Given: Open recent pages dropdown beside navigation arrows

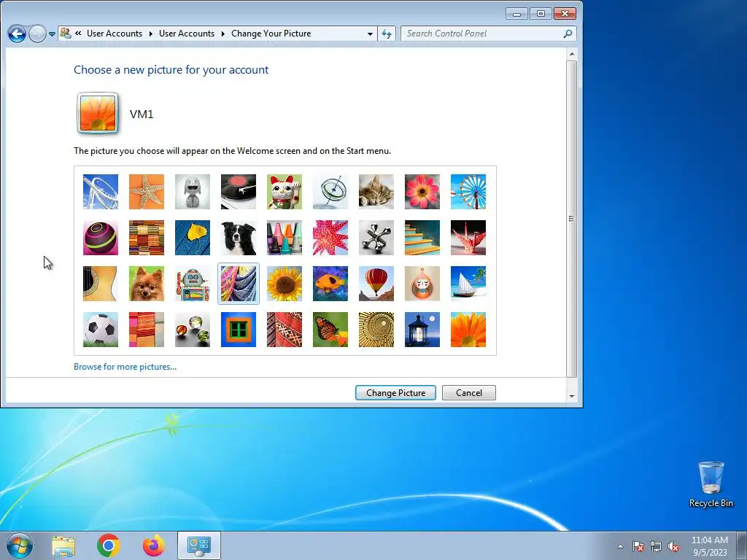Looking at the screenshot, I should click(52, 34).
